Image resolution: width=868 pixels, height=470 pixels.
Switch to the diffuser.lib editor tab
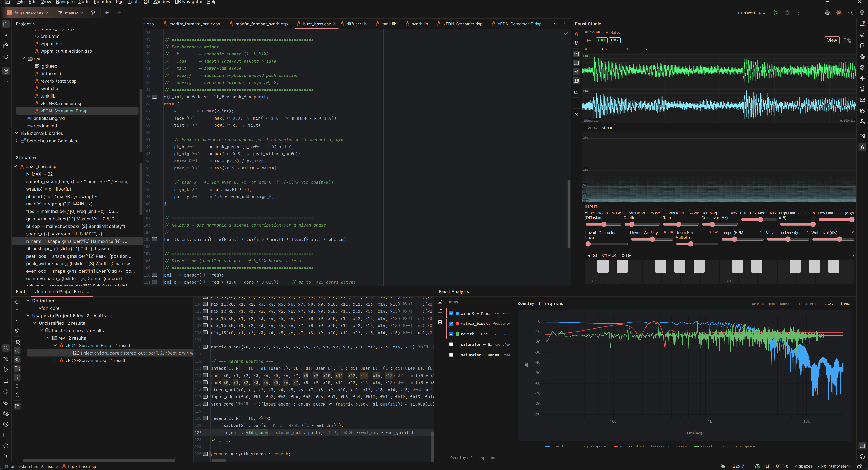(354, 24)
